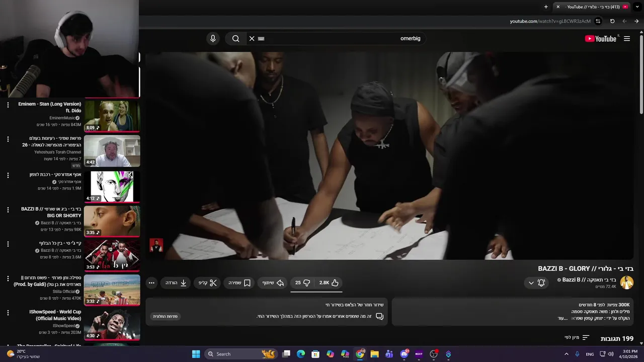Screen dimensions: 644x362
Task: Open Bazzi B channel avatar
Action: pyautogui.click(x=626, y=283)
